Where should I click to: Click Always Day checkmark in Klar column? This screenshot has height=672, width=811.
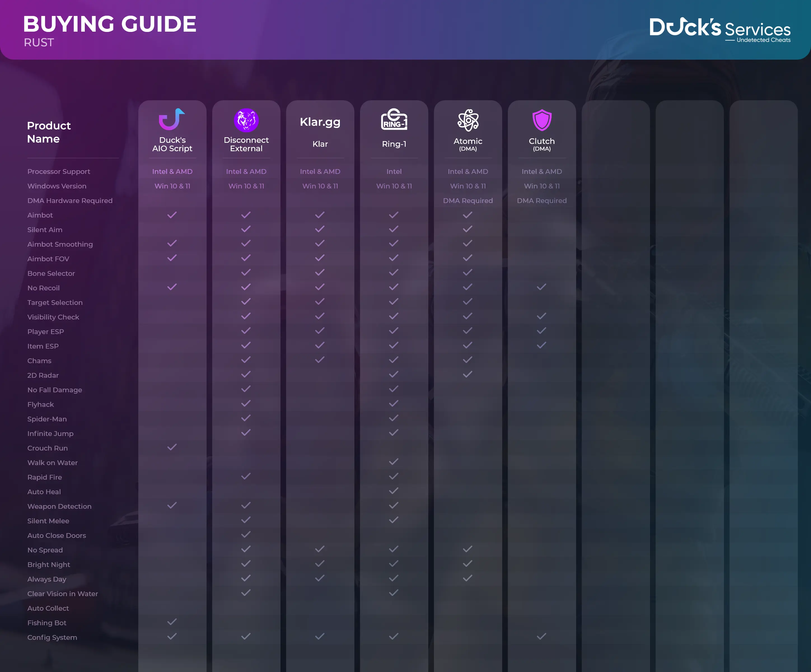point(320,578)
